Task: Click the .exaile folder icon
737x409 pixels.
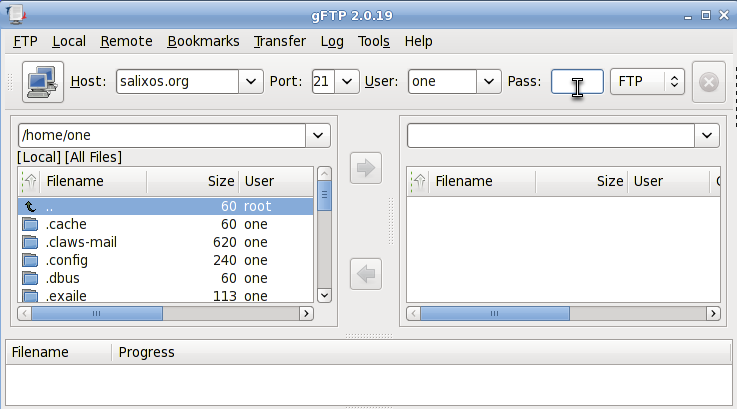Action: pos(31,296)
